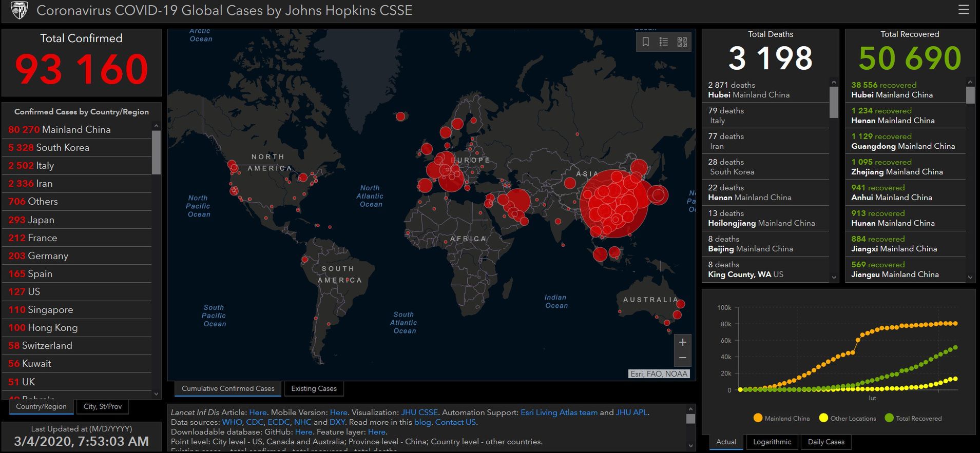The width and height of the screenshot is (980, 453).
Task: Zoom out the map with minus button
Action: 683,358
